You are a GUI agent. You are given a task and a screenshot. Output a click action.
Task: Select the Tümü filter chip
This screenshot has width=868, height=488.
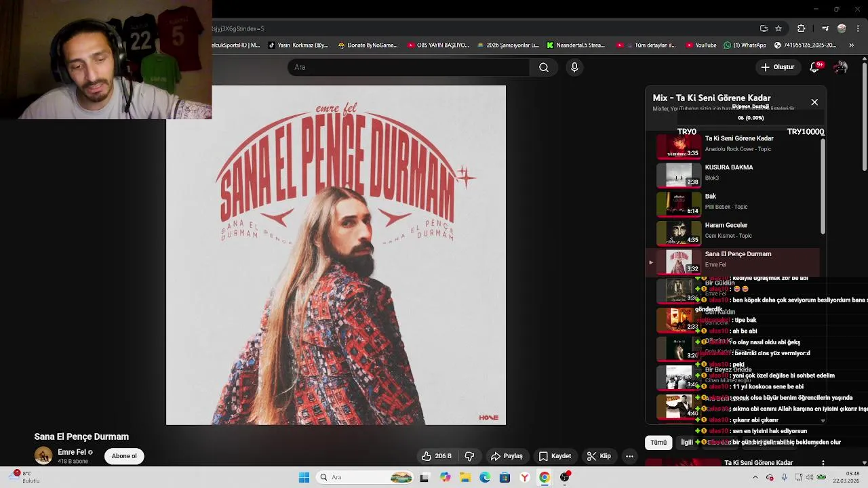(x=658, y=443)
